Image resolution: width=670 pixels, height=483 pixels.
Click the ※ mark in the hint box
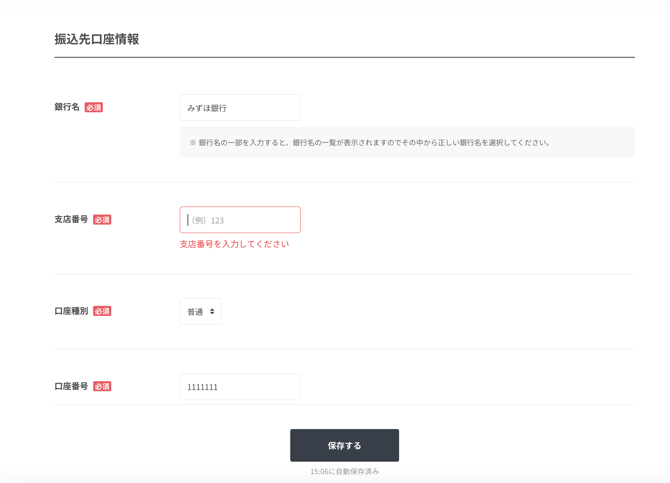193,142
